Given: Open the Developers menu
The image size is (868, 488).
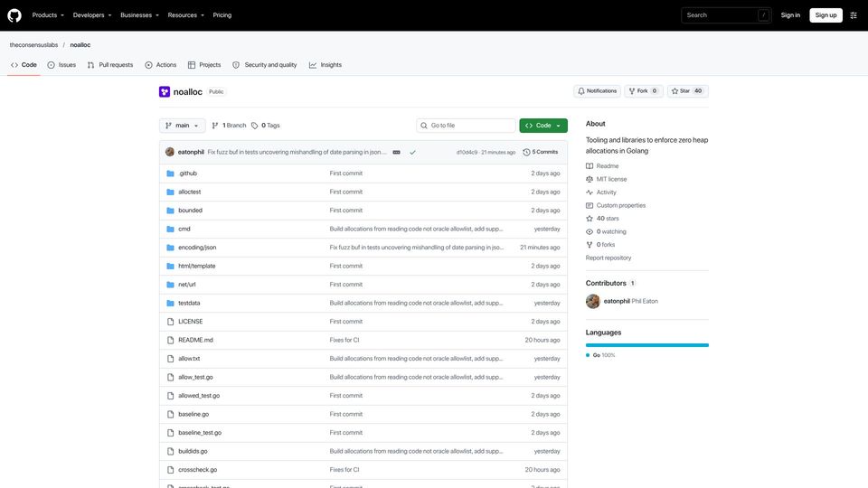Looking at the screenshot, I should coord(92,15).
